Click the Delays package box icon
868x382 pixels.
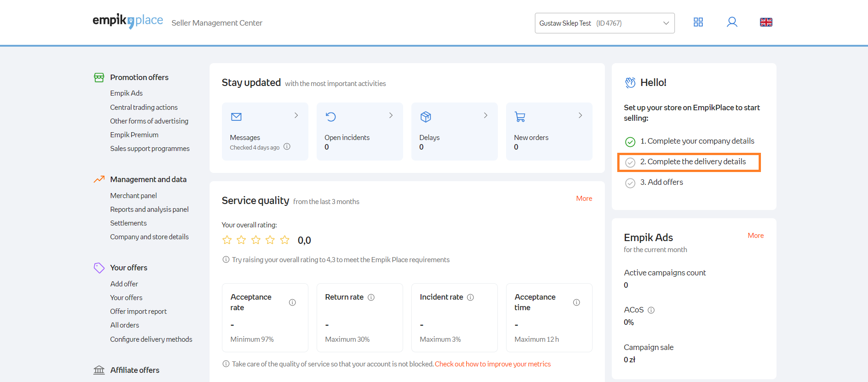pos(426,117)
